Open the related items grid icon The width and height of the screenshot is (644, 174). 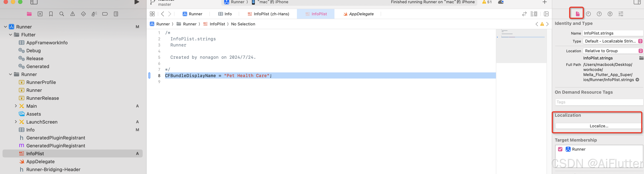(152, 14)
